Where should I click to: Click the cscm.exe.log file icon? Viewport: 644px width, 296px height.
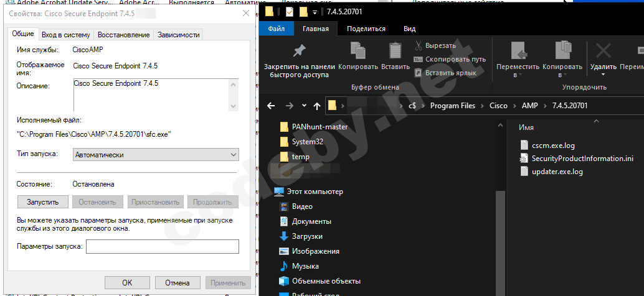tap(524, 145)
